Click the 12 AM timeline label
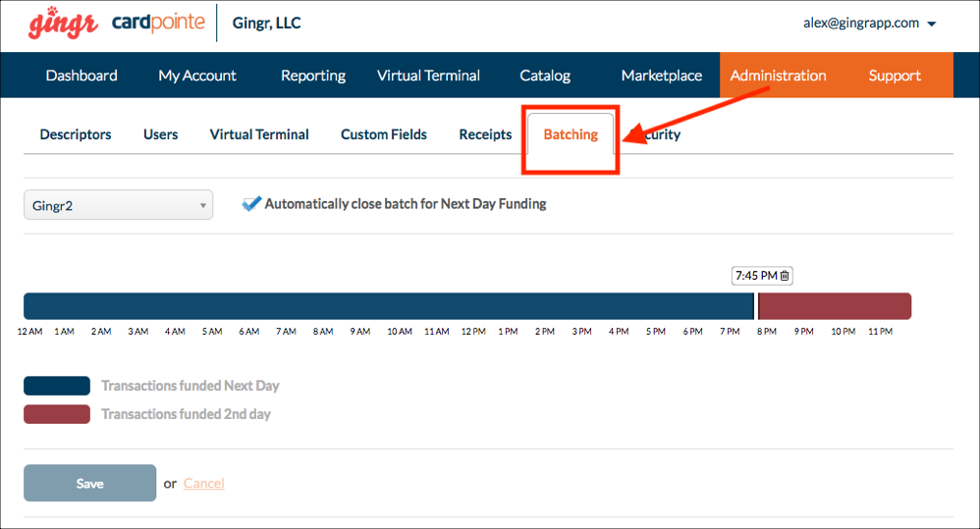980x529 pixels. (x=29, y=332)
